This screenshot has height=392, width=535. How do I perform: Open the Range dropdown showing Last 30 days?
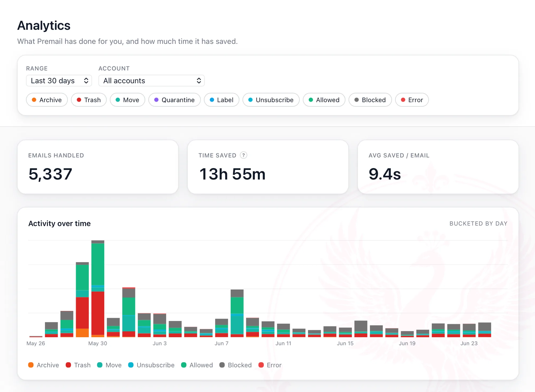click(x=59, y=81)
